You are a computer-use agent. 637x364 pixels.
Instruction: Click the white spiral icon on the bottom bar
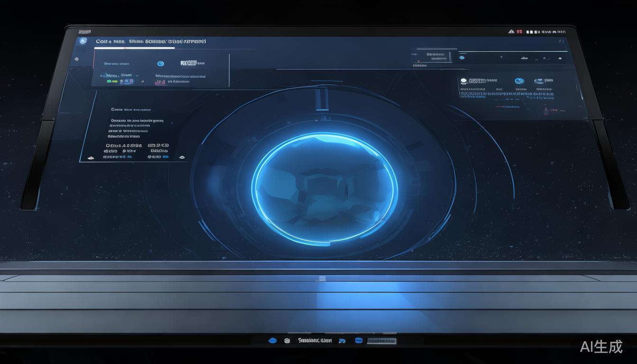pyautogui.click(x=287, y=340)
